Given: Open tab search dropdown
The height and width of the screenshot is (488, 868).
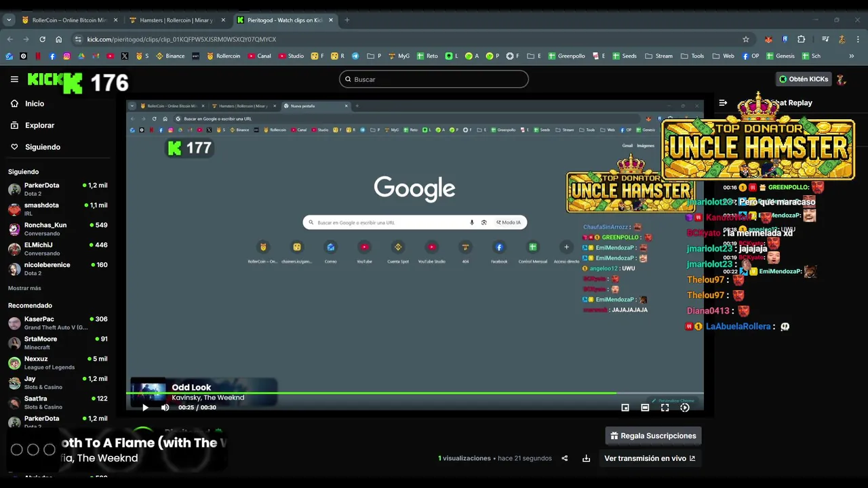Looking at the screenshot, I should pyautogui.click(x=9, y=20).
